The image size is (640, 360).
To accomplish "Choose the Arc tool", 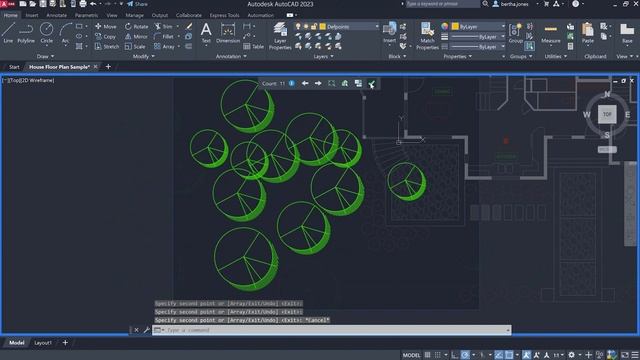I will pos(65,33).
